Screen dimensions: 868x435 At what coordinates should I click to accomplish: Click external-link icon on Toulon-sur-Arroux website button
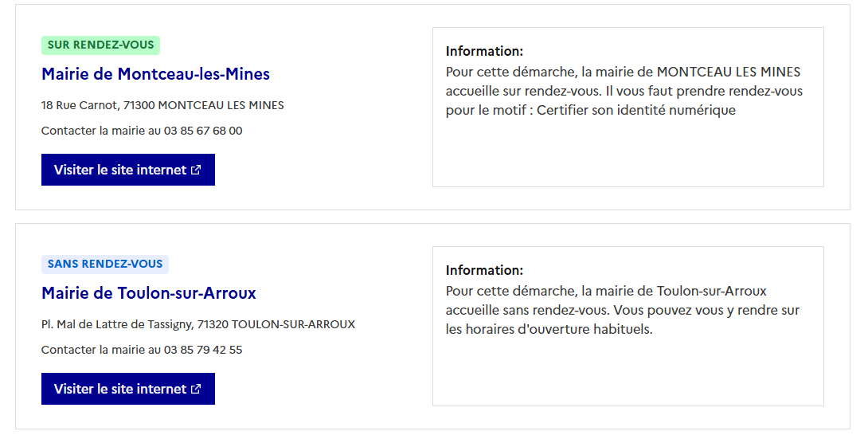(x=196, y=389)
